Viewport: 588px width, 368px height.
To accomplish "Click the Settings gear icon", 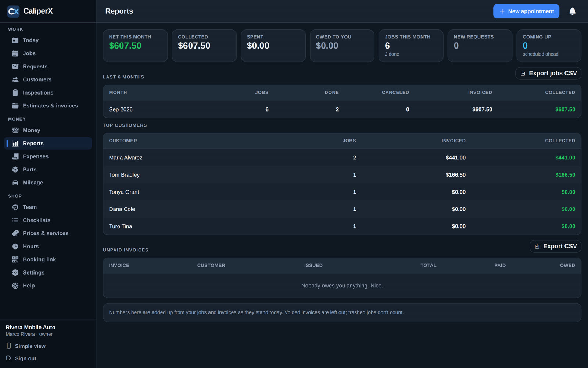I will (x=15, y=273).
